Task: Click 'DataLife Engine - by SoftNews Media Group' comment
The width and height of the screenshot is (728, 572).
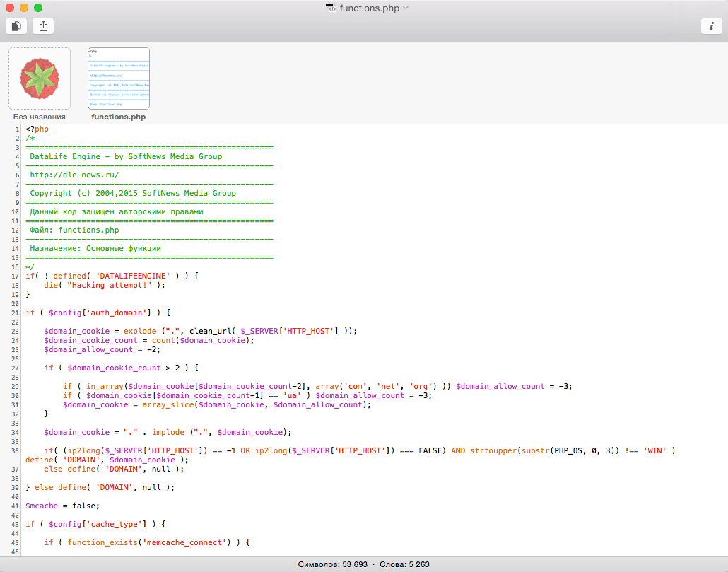Action: (126, 156)
